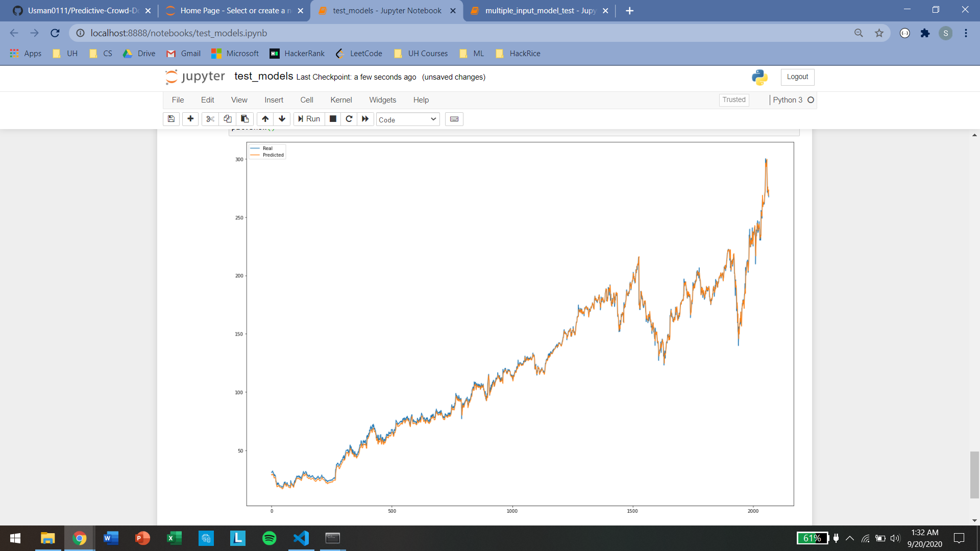This screenshot has height=551, width=980.
Task: Move selected cell up arrow
Action: [265, 119]
